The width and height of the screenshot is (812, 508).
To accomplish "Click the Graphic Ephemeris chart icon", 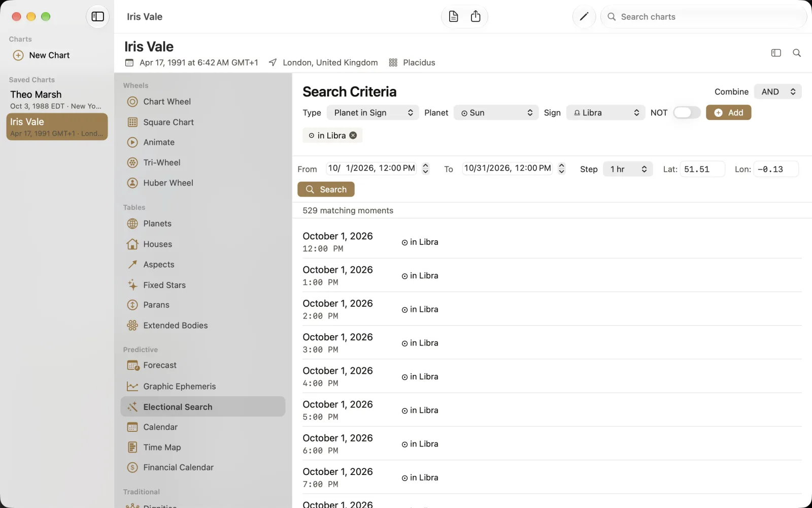I will pyautogui.click(x=132, y=387).
